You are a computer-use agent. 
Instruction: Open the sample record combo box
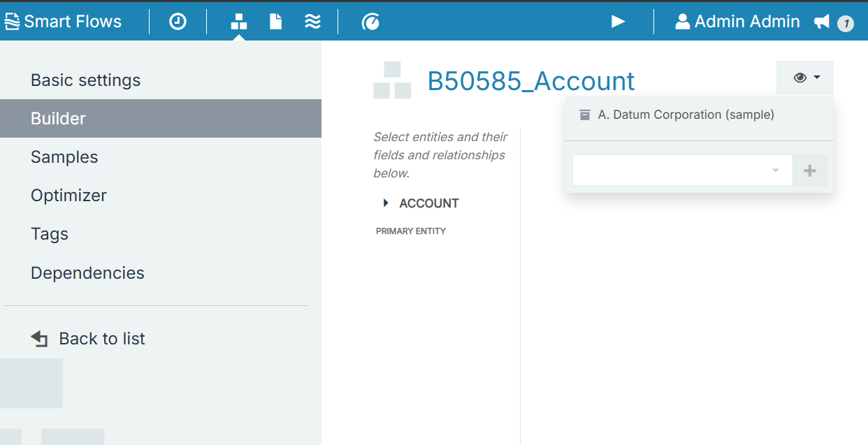[682, 170]
